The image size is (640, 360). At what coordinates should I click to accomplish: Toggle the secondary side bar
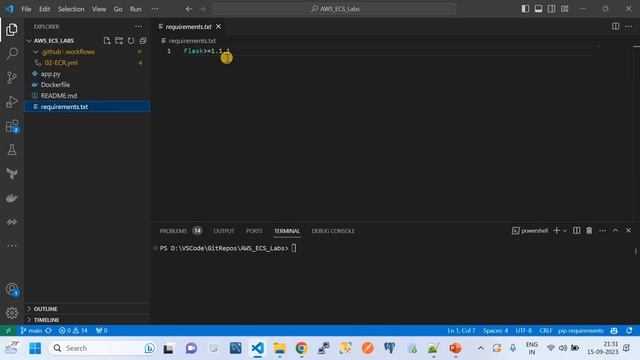pos(551,9)
